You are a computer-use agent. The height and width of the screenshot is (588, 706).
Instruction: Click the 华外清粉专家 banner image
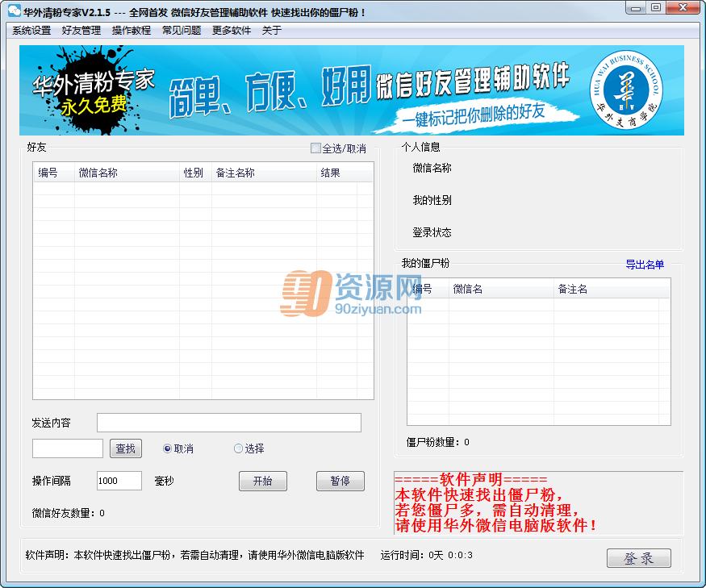(352, 90)
